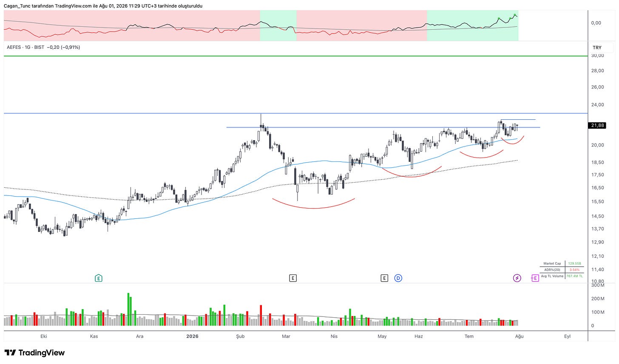This screenshot has width=619, height=364.
Task: Click the 200M volume axis label
Action: point(598,299)
